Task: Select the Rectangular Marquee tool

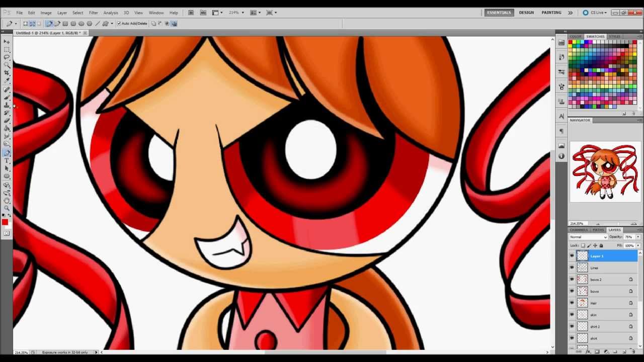Action: pos(7,49)
